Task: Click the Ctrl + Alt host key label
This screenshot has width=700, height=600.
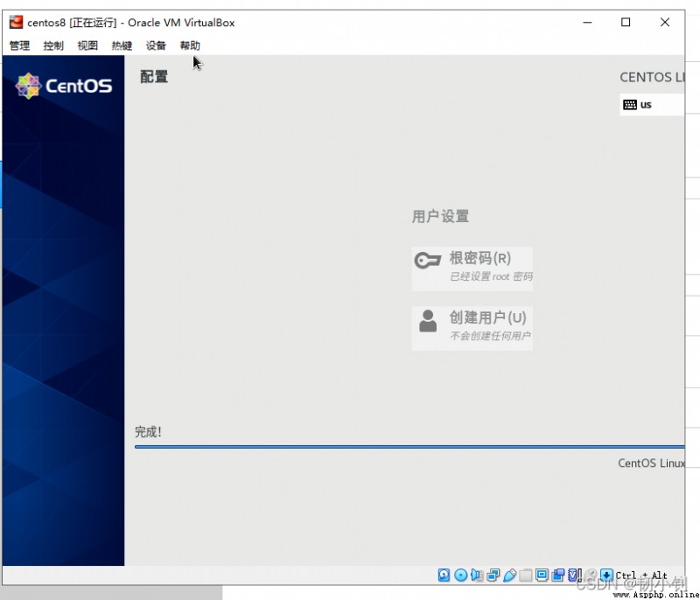Action: point(641,576)
